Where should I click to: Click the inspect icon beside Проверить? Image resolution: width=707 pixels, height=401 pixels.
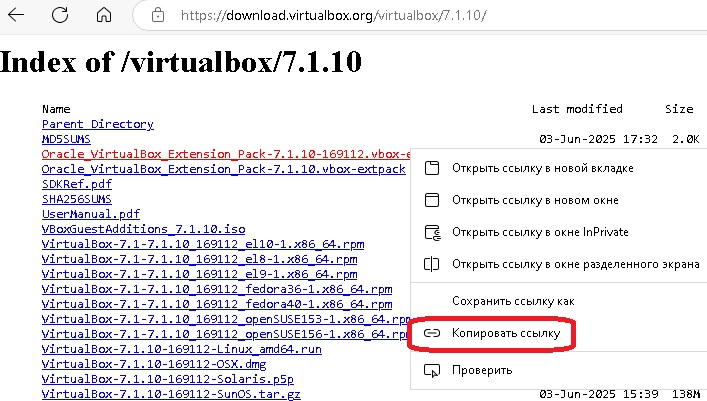coord(432,371)
